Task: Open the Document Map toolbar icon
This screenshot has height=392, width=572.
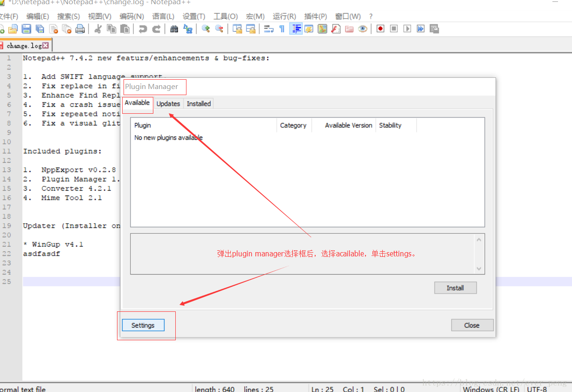Action: tap(322, 29)
